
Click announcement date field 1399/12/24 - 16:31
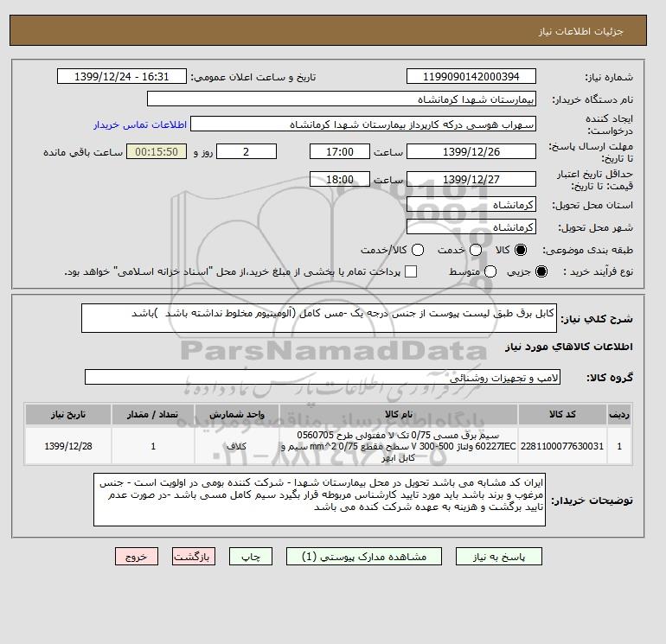pos(121,77)
